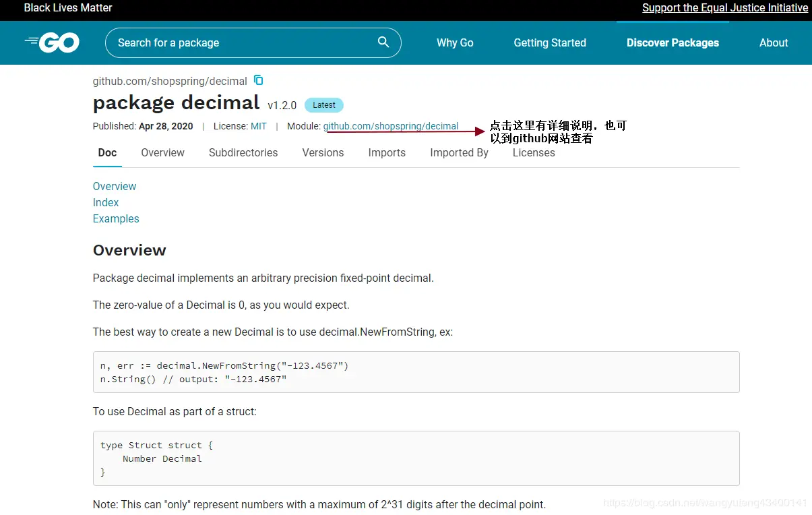Click the magnifier search icon
Viewport: 812px width, 515px height.
383,42
